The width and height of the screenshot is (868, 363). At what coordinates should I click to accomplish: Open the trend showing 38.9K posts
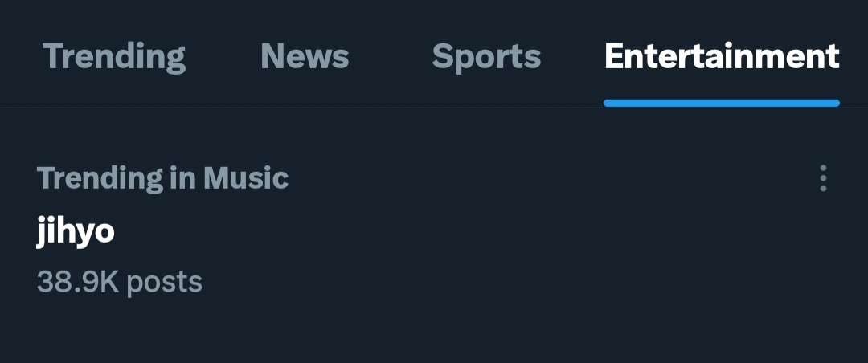pyautogui.click(x=119, y=282)
